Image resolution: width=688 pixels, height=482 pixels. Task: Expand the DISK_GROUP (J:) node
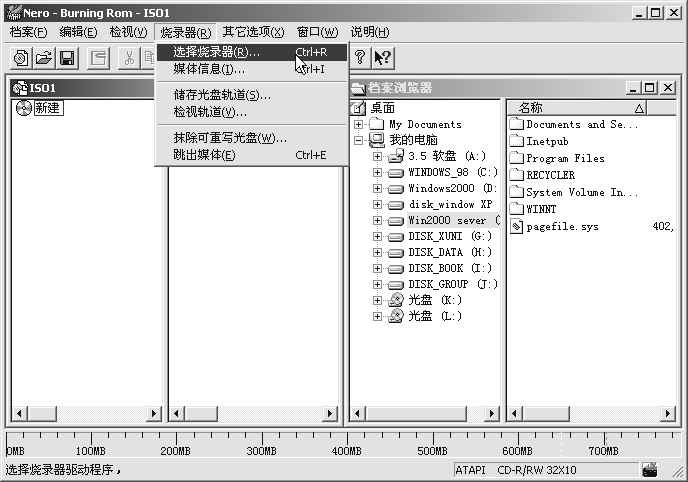coord(377,284)
